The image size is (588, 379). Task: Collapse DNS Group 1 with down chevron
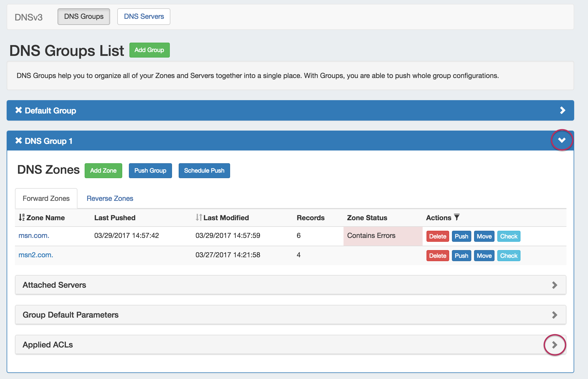562,140
